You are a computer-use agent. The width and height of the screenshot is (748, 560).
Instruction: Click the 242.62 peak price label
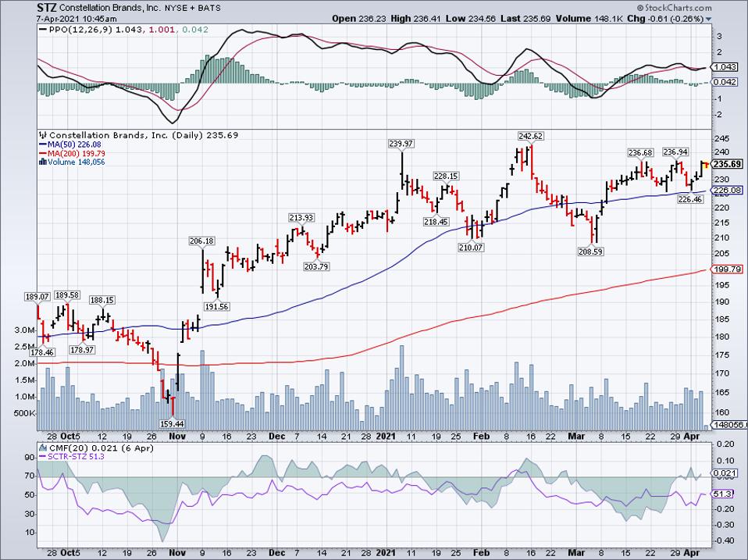click(x=530, y=136)
